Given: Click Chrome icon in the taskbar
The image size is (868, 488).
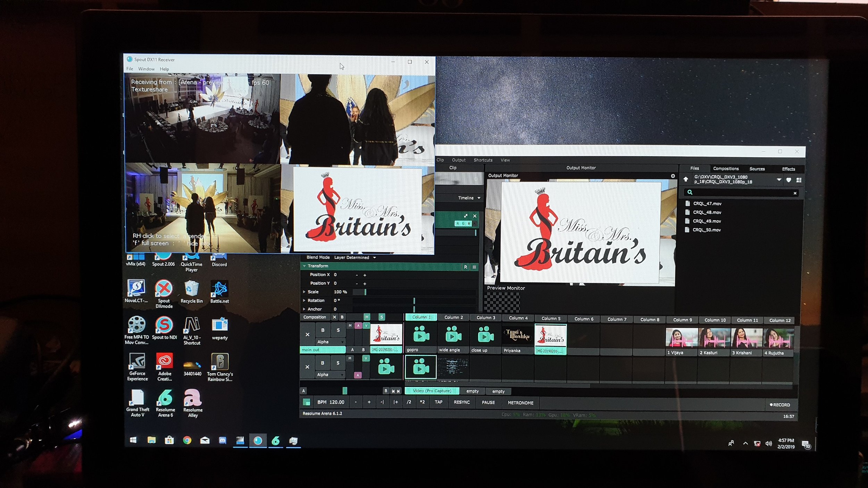Looking at the screenshot, I should click(187, 440).
